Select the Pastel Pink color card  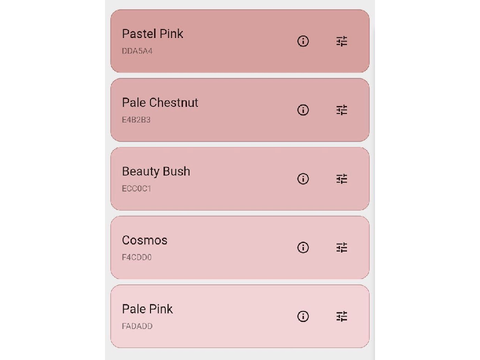click(240, 41)
